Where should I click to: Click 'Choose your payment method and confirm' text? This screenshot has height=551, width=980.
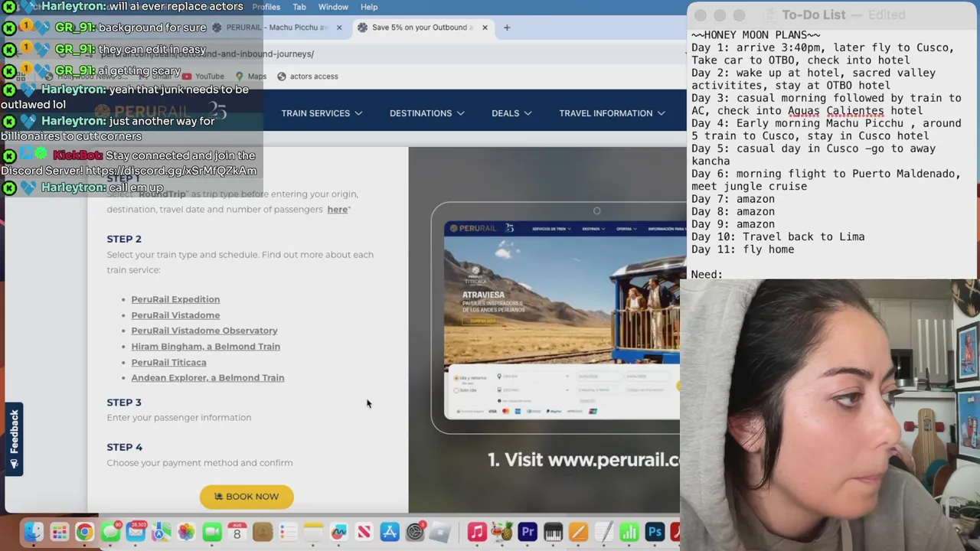pos(200,463)
